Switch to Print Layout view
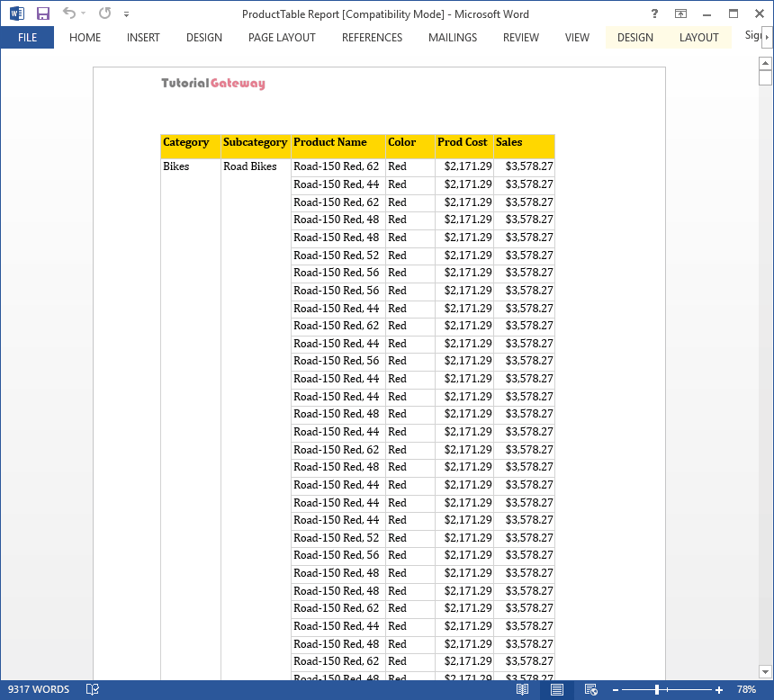This screenshot has height=700, width=774. [556, 690]
